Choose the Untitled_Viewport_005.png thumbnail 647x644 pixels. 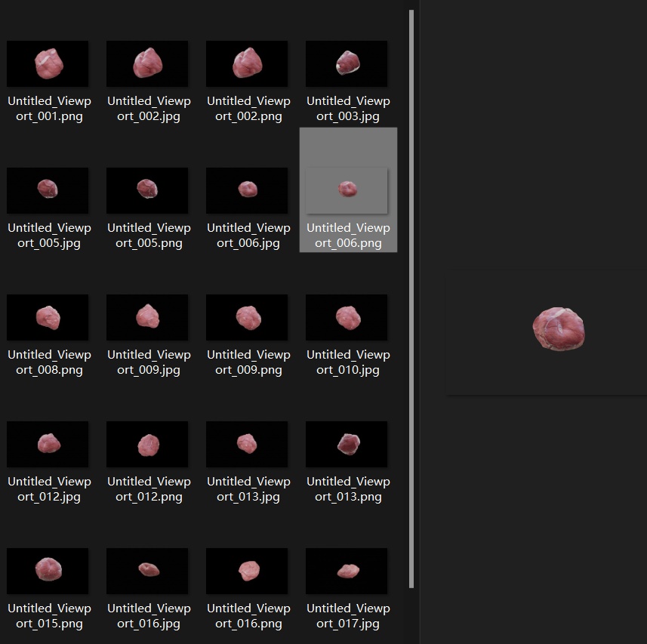pos(147,190)
